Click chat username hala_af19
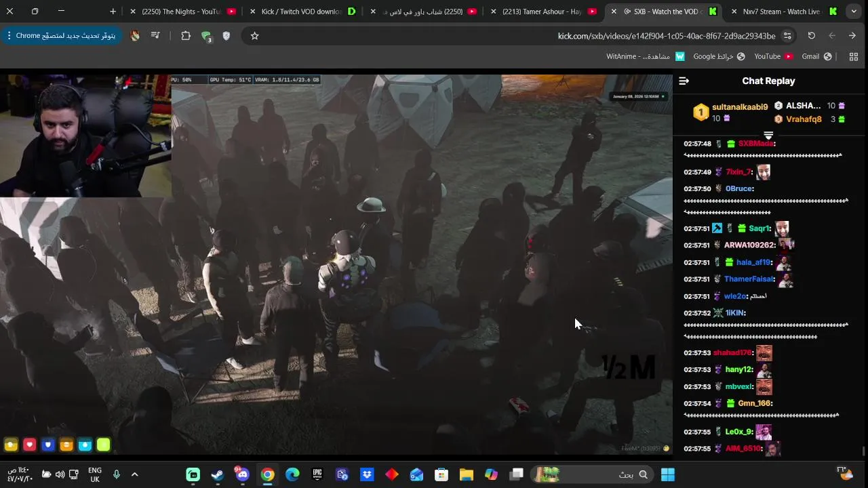This screenshot has height=488, width=868. [x=753, y=262]
